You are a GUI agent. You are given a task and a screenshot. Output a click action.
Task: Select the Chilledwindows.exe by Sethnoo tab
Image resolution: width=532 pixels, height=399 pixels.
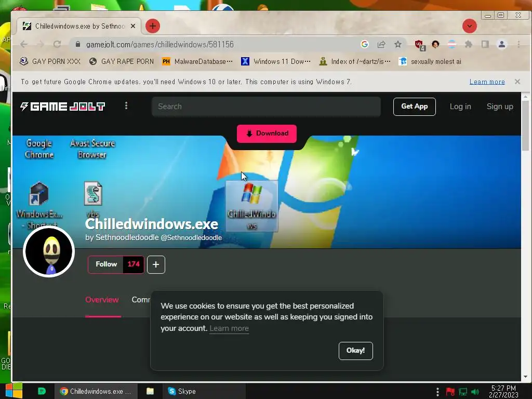point(79,26)
